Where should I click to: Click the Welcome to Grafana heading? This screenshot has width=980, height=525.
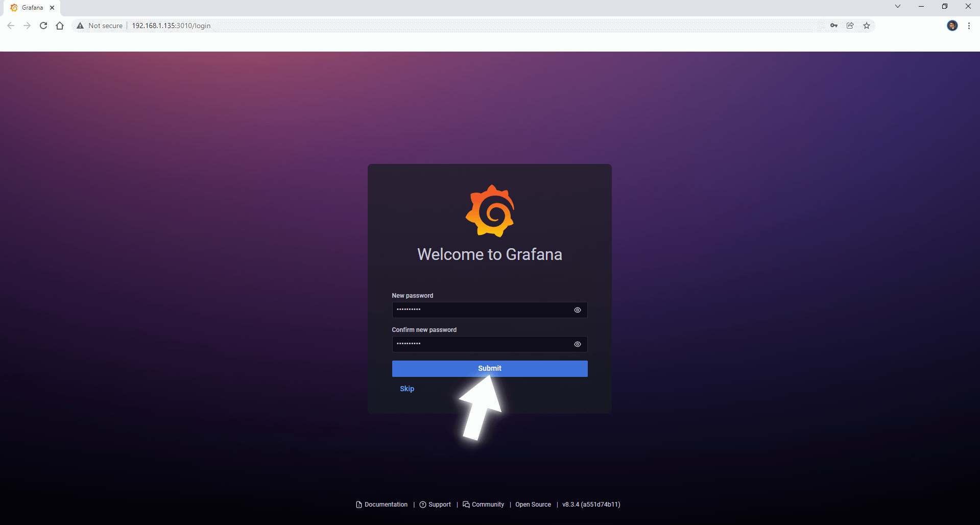point(490,254)
